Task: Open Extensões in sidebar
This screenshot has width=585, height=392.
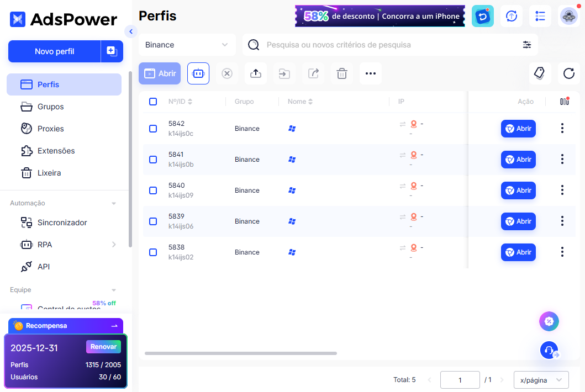Action: pos(64,151)
